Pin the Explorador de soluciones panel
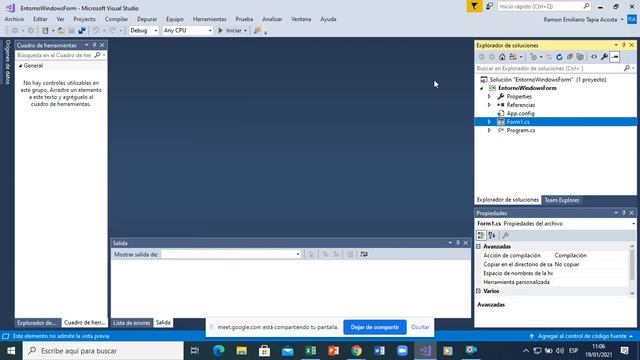 [x=624, y=45]
